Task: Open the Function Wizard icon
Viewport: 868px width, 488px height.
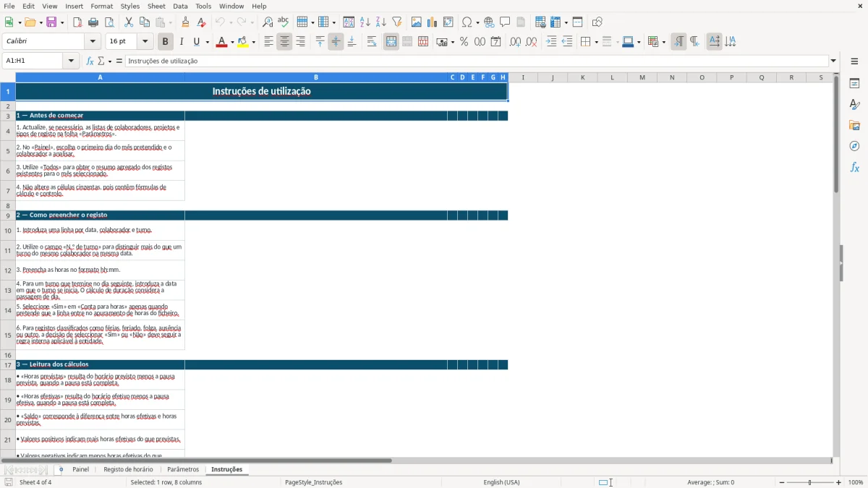Action: point(90,61)
